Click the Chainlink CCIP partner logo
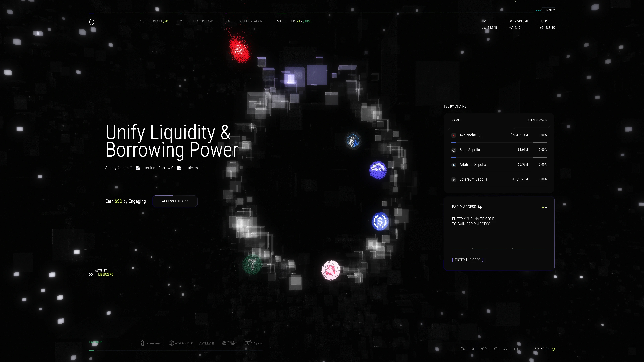 click(229, 343)
